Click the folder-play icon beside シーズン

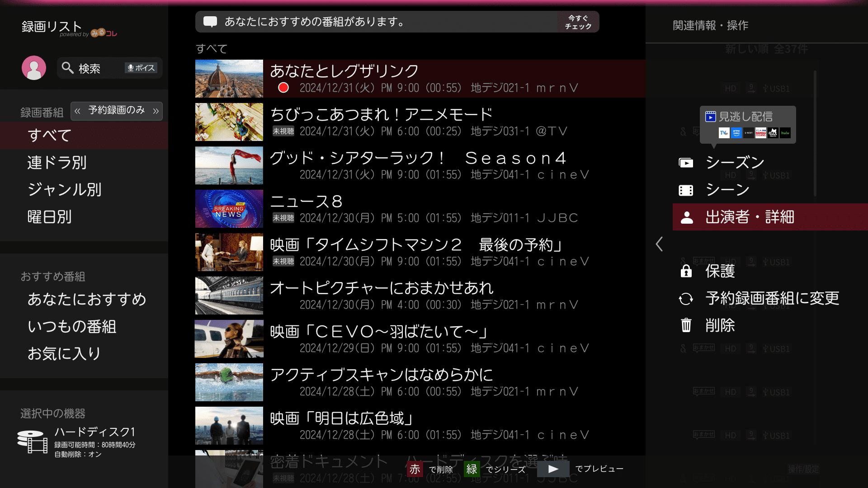pyautogui.click(x=686, y=163)
